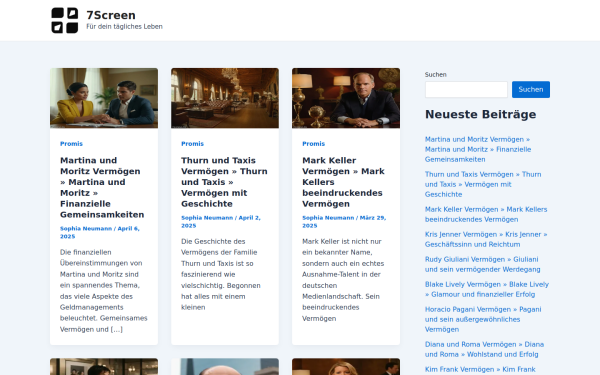Click the 7Screen logo icon
Screen dimensions: 600x375
[x=65, y=20]
